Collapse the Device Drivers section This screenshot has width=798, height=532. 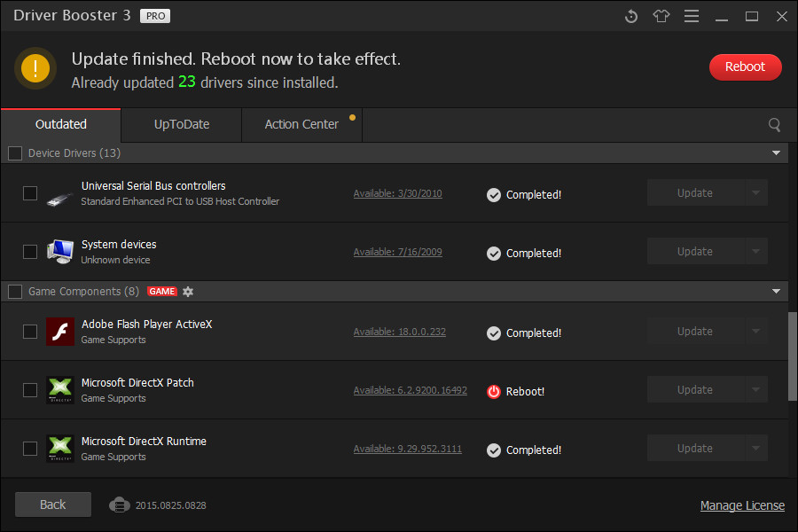coord(776,153)
